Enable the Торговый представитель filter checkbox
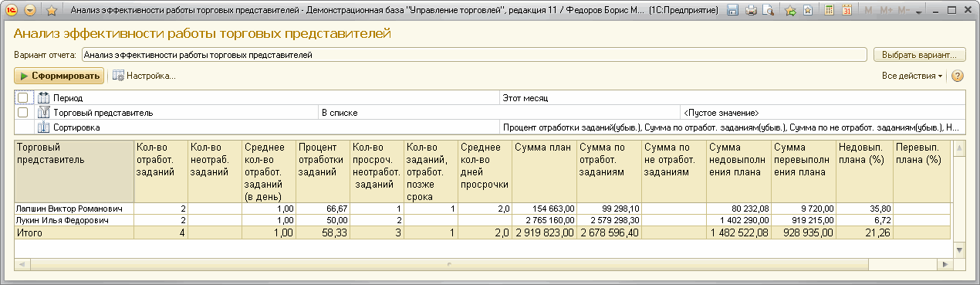Viewport: 980px width, 285px height. point(23,113)
